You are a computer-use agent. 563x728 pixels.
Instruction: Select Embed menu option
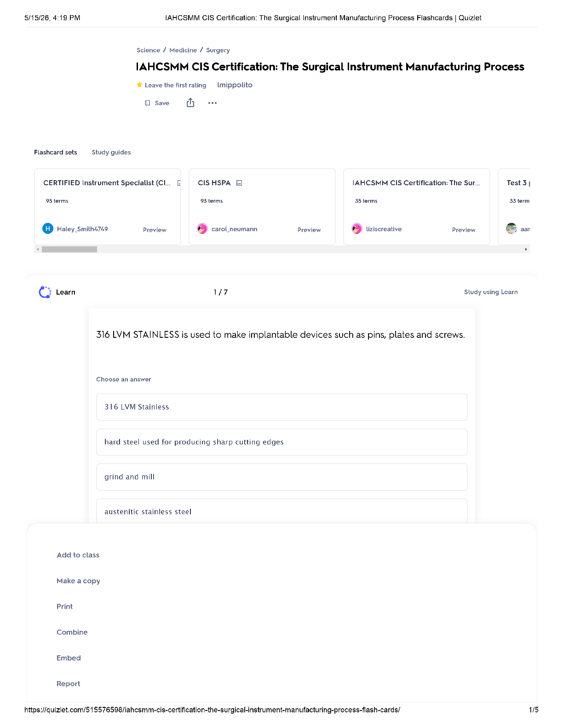[x=69, y=658]
